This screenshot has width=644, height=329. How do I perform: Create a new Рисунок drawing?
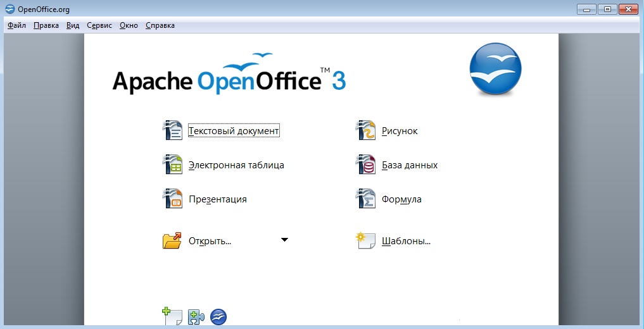pyautogui.click(x=399, y=131)
